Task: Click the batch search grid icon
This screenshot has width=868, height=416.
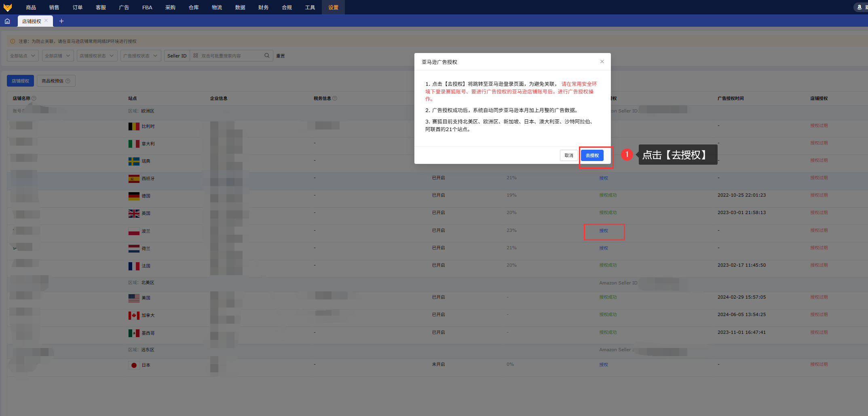Action: click(196, 55)
